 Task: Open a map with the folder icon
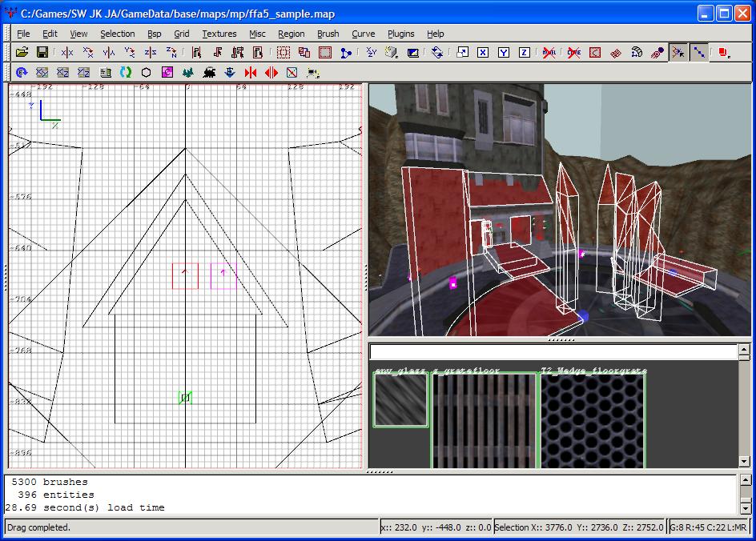[x=22, y=53]
